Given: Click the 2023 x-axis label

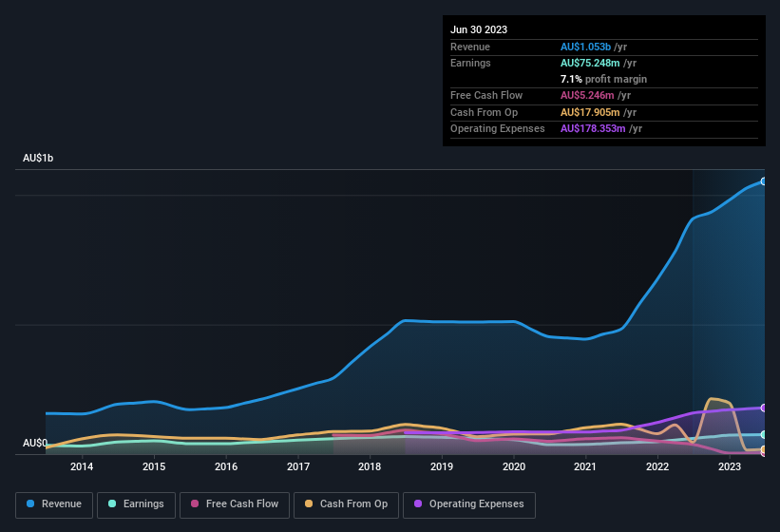Looking at the screenshot, I should tap(730, 466).
